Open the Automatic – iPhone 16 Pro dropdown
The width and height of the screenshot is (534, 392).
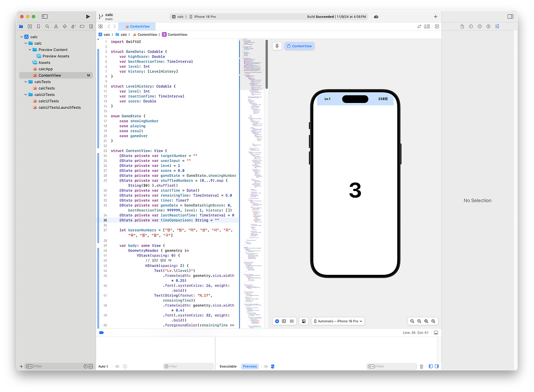click(x=338, y=321)
